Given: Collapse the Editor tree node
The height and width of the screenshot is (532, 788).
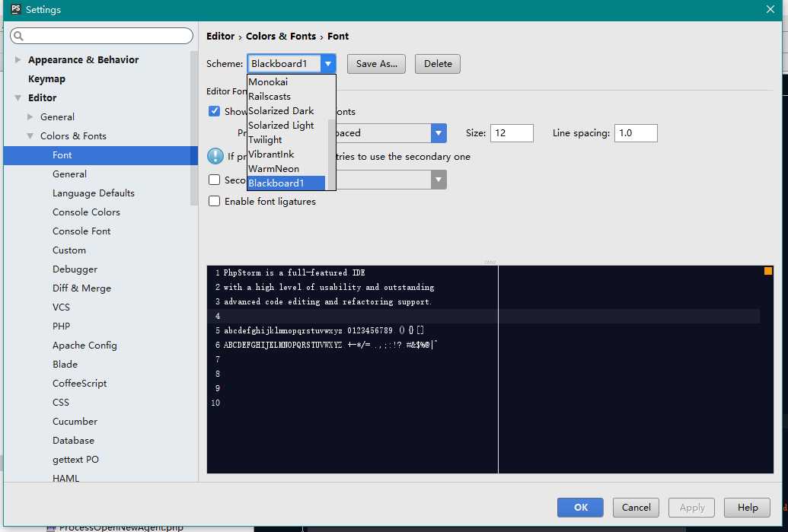Looking at the screenshot, I should [x=18, y=98].
